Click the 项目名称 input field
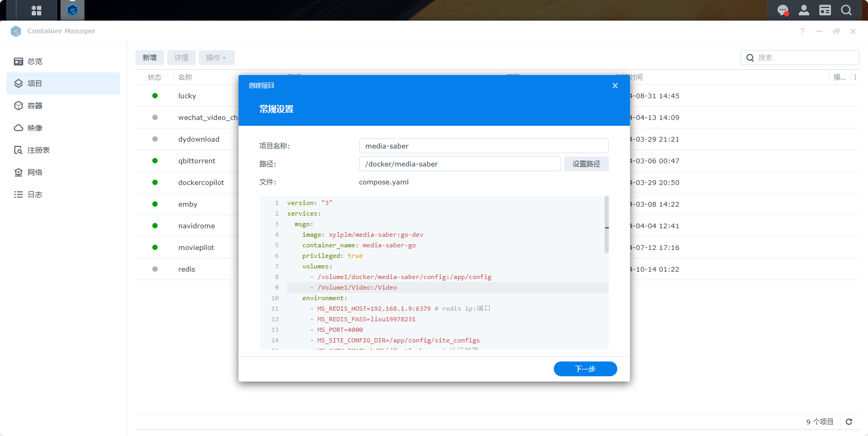The image size is (868, 436). tap(483, 146)
